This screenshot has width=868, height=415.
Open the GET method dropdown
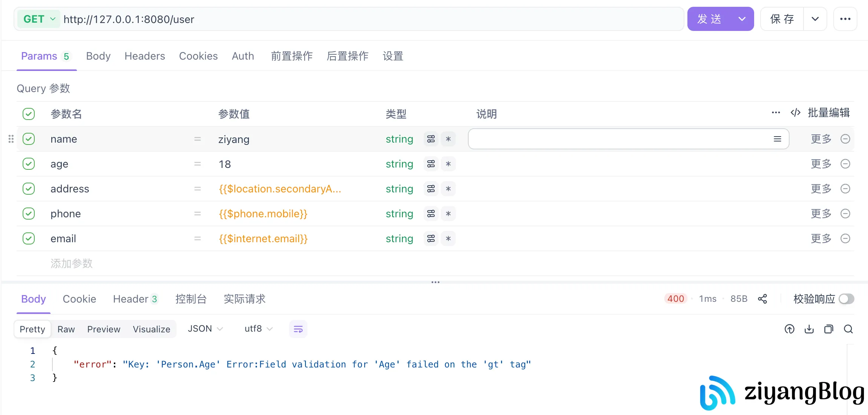[39, 19]
